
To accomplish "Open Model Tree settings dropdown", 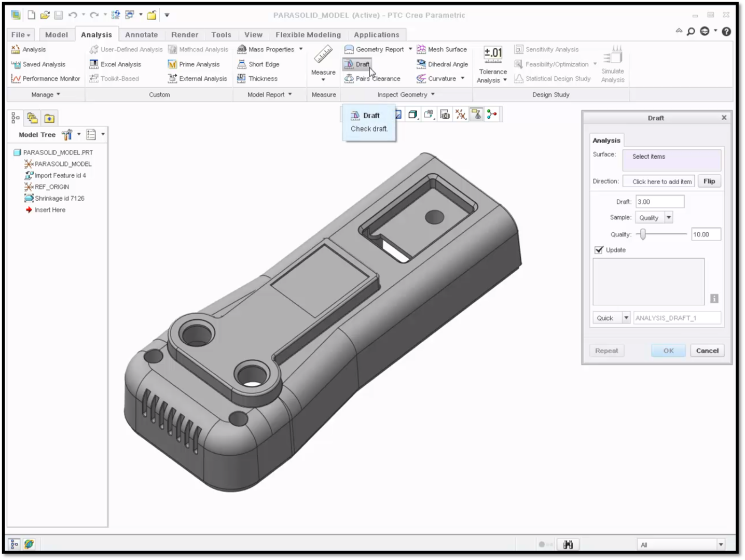I will [79, 134].
